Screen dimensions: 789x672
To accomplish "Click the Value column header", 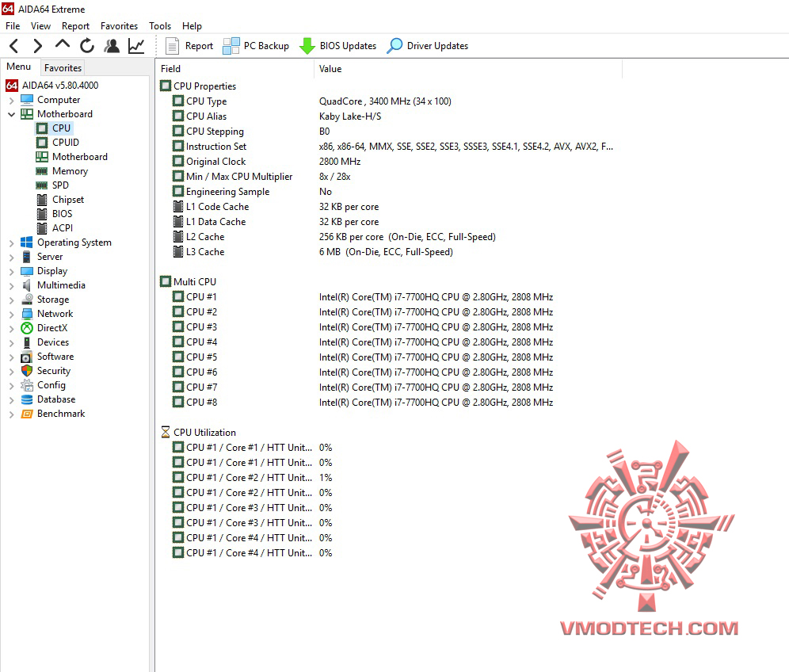I will (468, 68).
